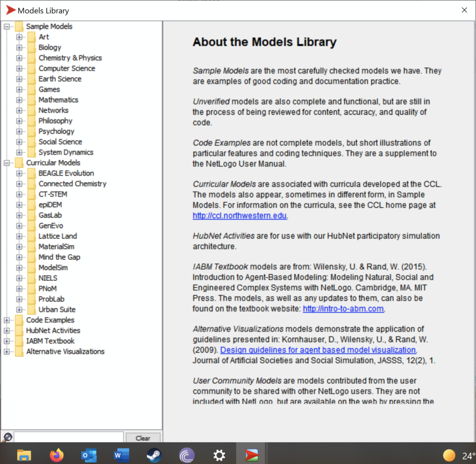Open Word from the taskbar
This screenshot has width=476, height=464.
point(121,455)
